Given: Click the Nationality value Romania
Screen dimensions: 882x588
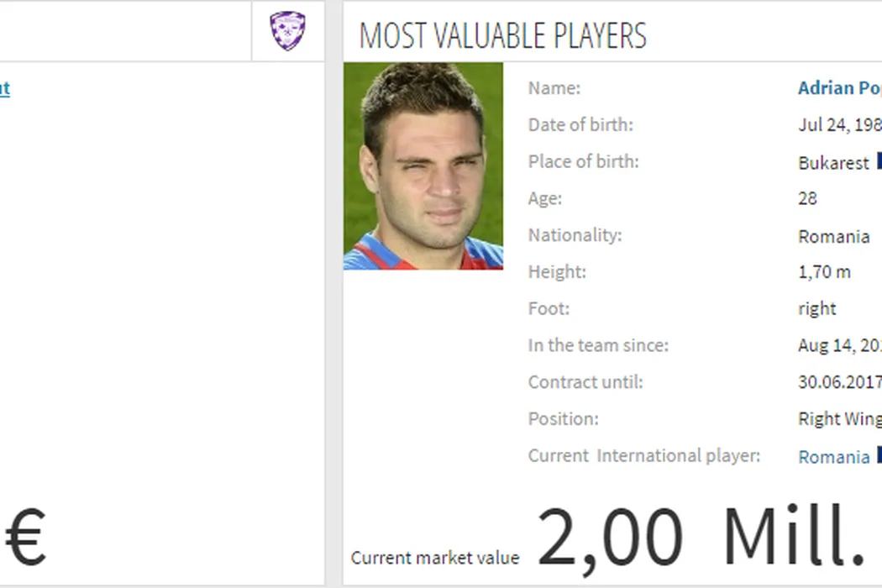Looking at the screenshot, I should (x=833, y=236).
